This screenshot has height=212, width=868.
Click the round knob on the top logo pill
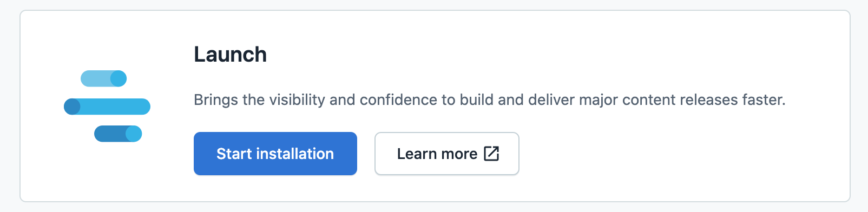click(119, 78)
